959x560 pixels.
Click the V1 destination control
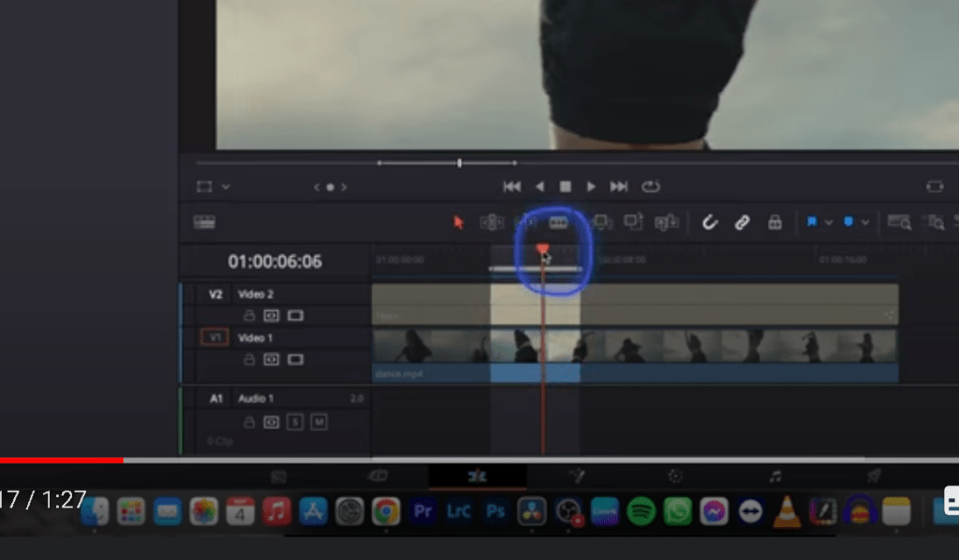(x=214, y=337)
